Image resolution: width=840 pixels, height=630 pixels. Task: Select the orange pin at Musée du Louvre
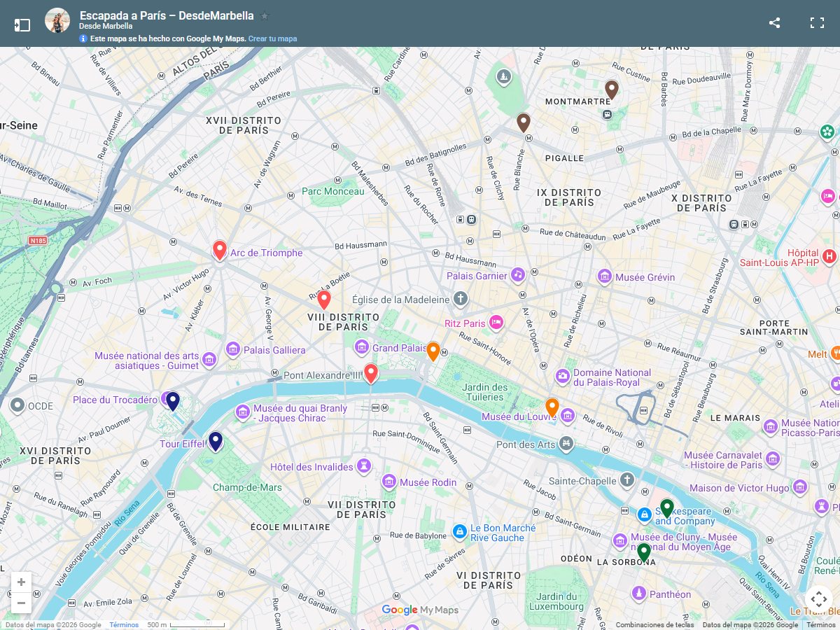click(x=552, y=407)
